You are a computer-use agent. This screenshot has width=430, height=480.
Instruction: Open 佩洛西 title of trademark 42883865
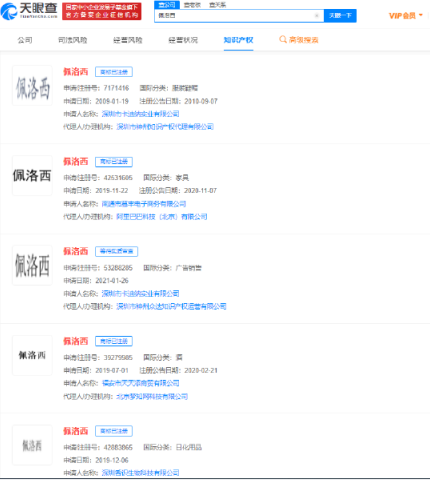pos(76,431)
